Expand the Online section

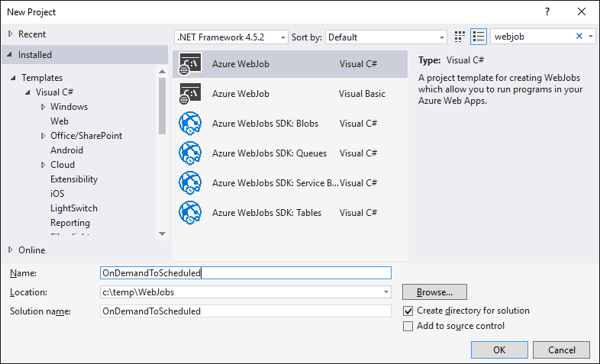point(11,250)
